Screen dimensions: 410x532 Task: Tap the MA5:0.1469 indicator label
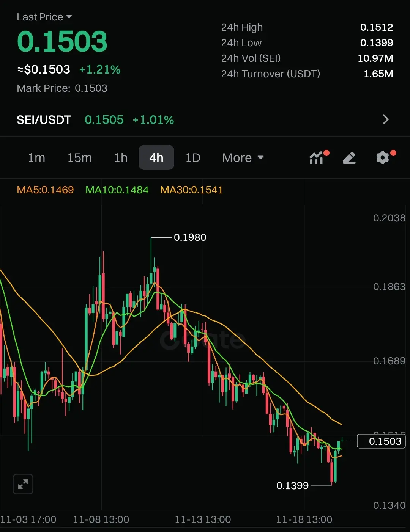45,190
